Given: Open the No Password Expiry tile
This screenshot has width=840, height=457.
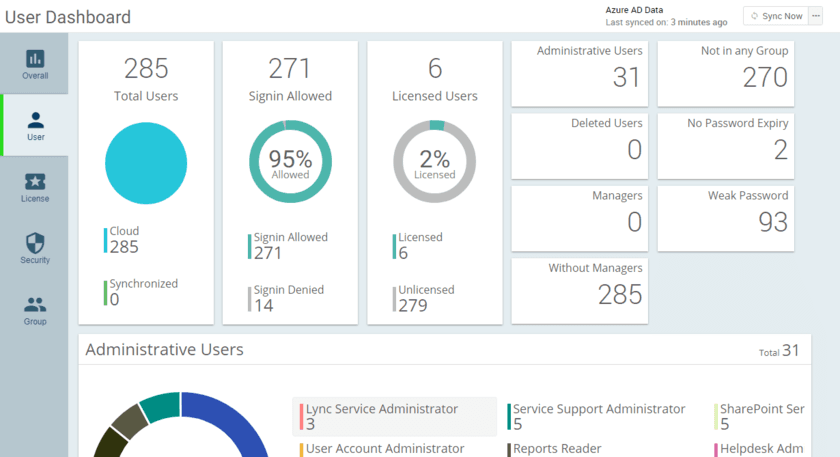Looking at the screenshot, I should [725, 145].
